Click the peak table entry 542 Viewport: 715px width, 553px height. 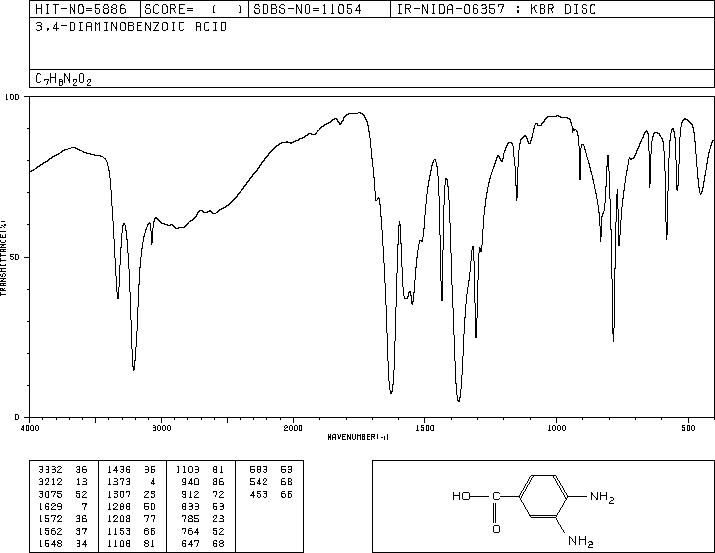[259, 482]
